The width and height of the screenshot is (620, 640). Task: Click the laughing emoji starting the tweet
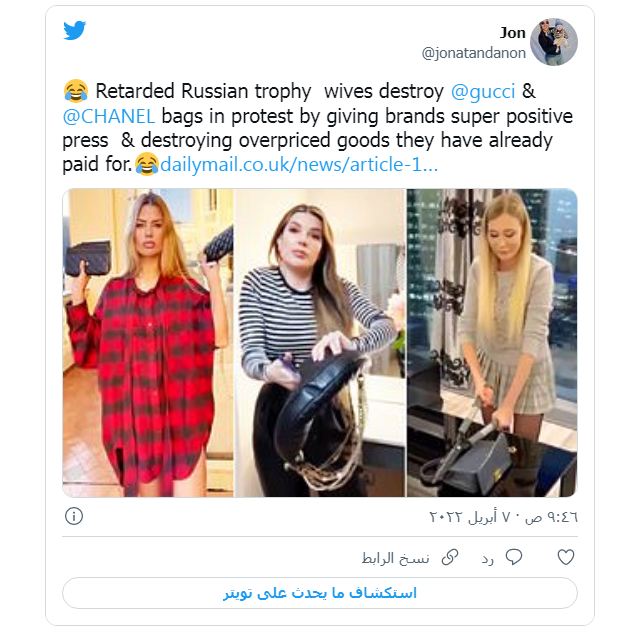tap(76, 91)
